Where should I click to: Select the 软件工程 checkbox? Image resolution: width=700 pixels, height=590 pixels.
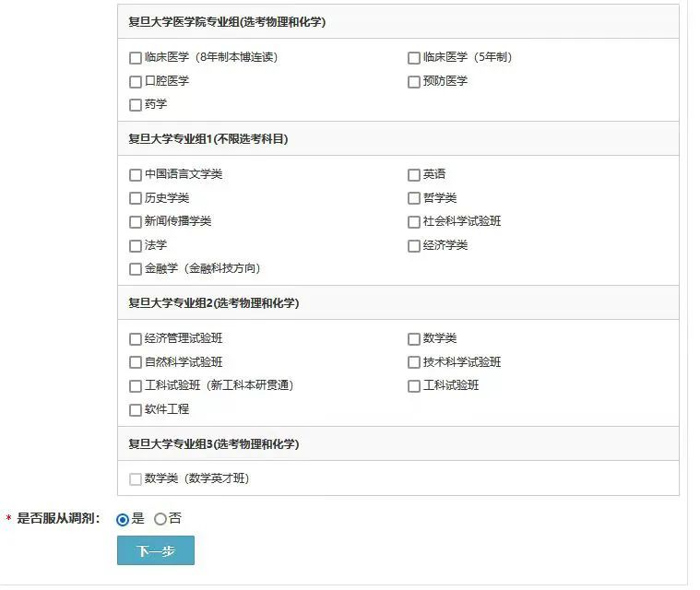pyautogui.click(x=136, y=410)
